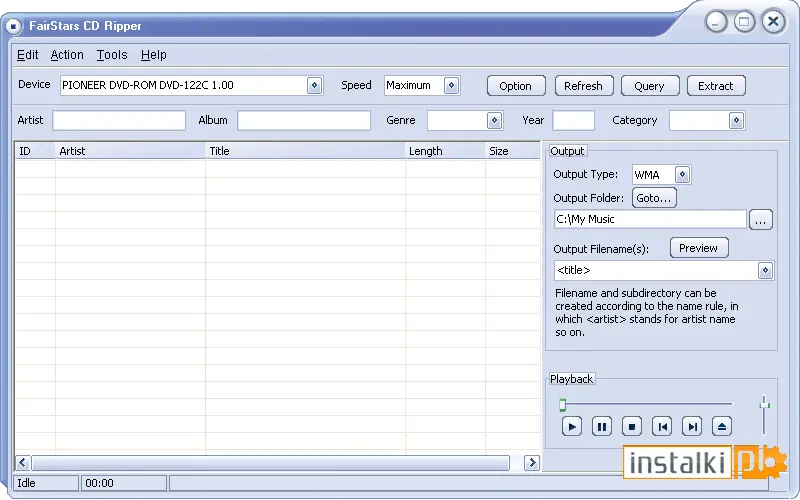Click the C:\My Music folder path field
The height and width of the screenshot is (500, 800).
point(650,219)
